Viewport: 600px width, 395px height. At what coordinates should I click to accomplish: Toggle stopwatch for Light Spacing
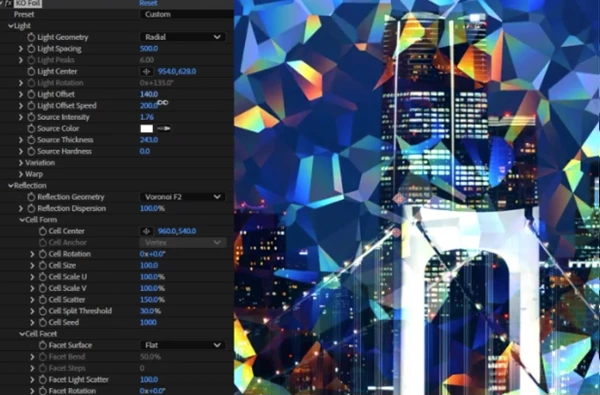point(31,49)
